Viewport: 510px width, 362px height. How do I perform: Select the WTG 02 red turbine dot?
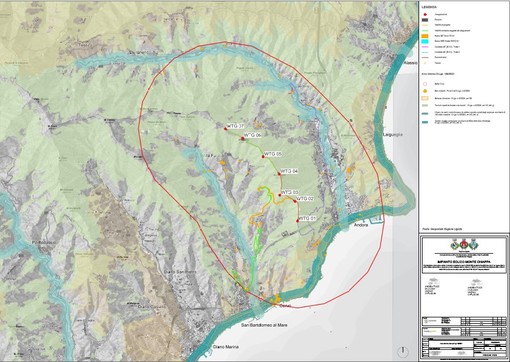[x=295, y=201]
